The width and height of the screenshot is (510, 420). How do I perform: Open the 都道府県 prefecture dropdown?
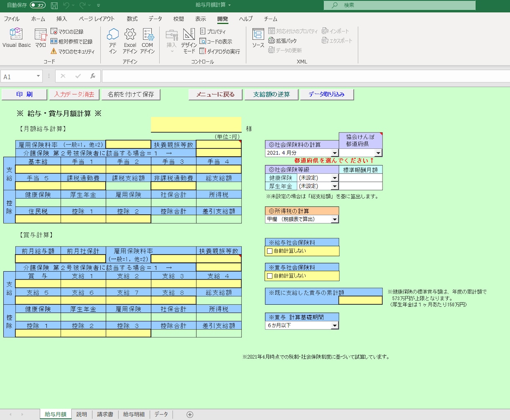(x=379, y=153)
